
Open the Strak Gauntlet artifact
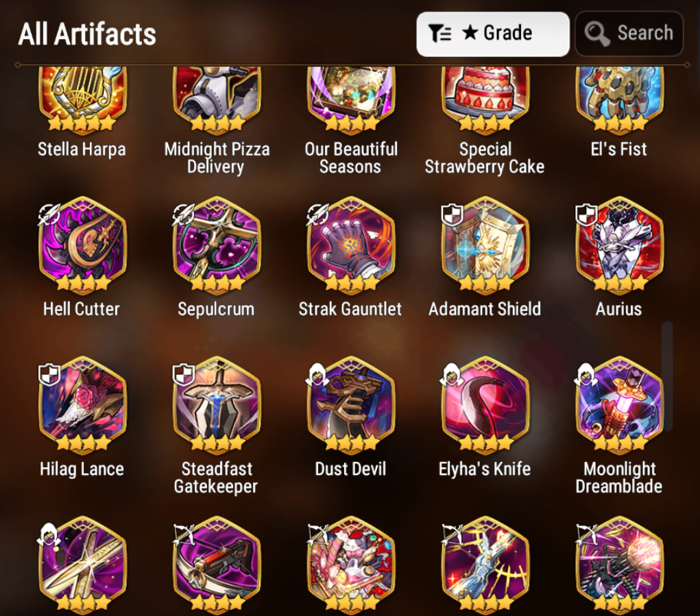point(351,245)
